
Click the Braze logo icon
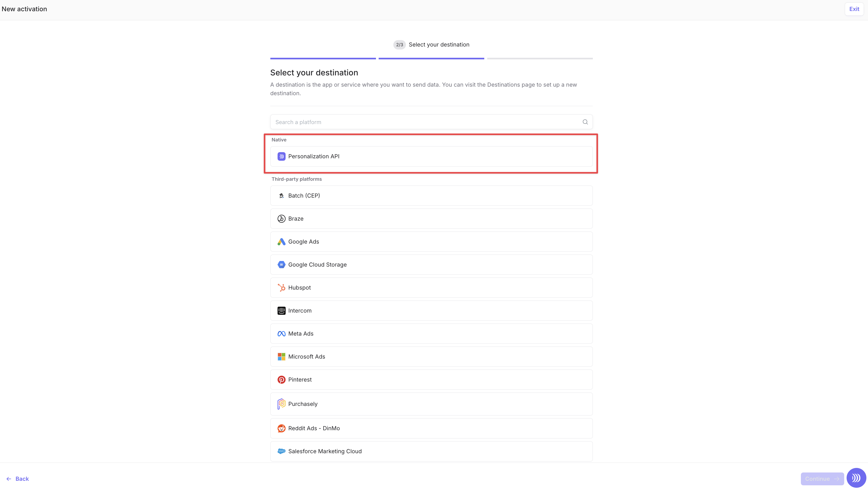pos(281,219)
